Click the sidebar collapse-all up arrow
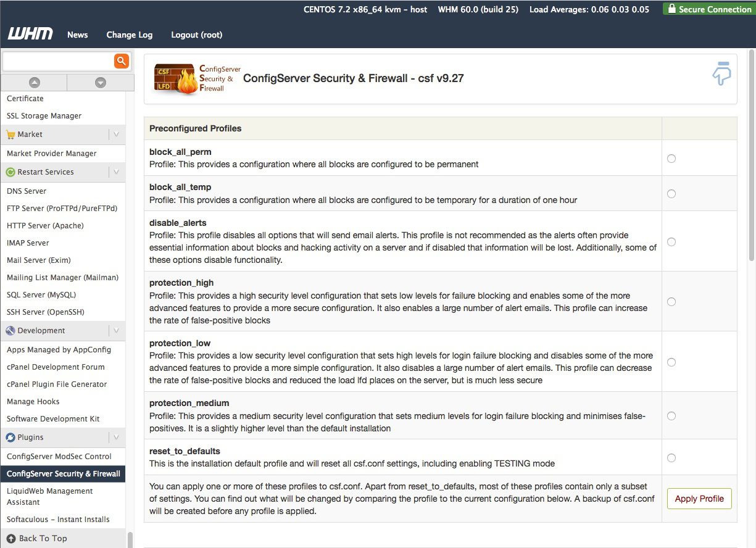 35,83
